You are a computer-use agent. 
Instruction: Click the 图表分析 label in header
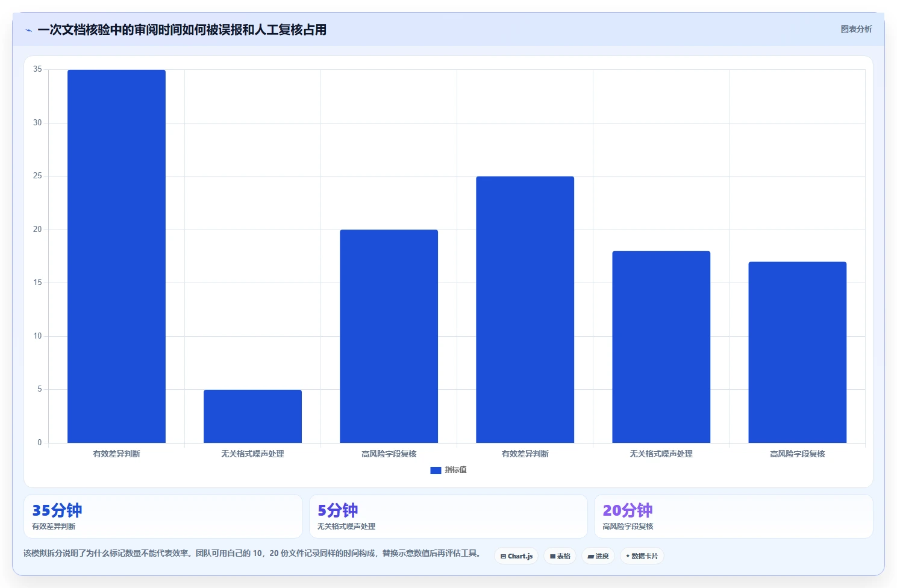[x=856, y=29]
